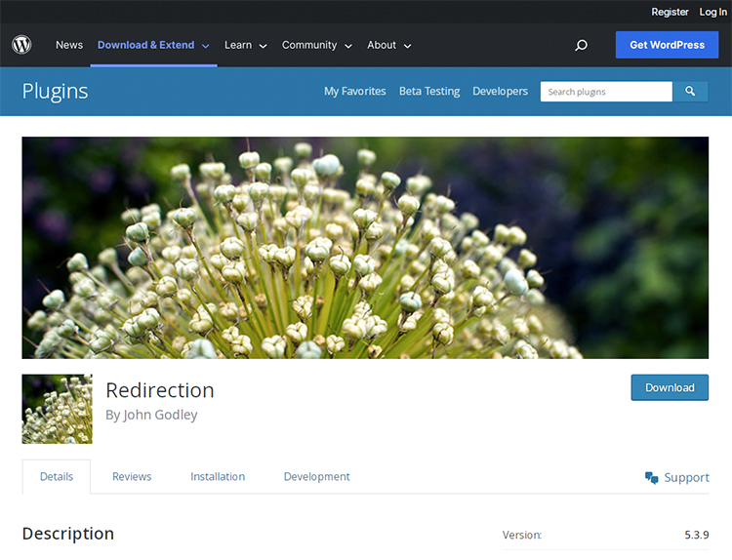The height and width of the screenshot is (560, 732).
Task: Select the Details tab
Action: click(57, 477)
